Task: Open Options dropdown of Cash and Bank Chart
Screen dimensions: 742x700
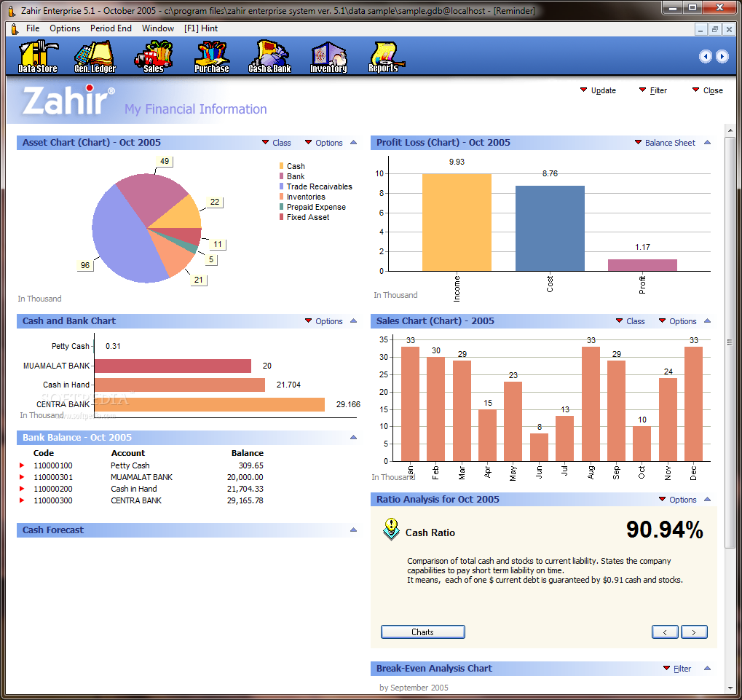Action: (x=324, y=321)
